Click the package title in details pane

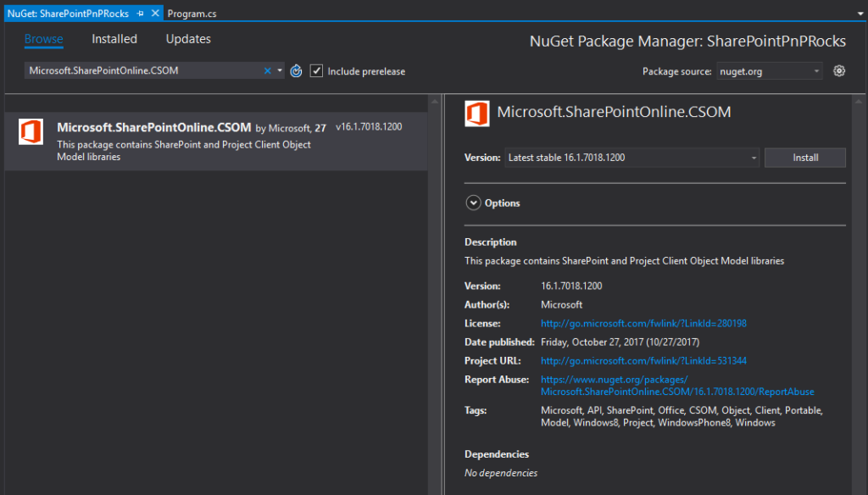(614, 112)
